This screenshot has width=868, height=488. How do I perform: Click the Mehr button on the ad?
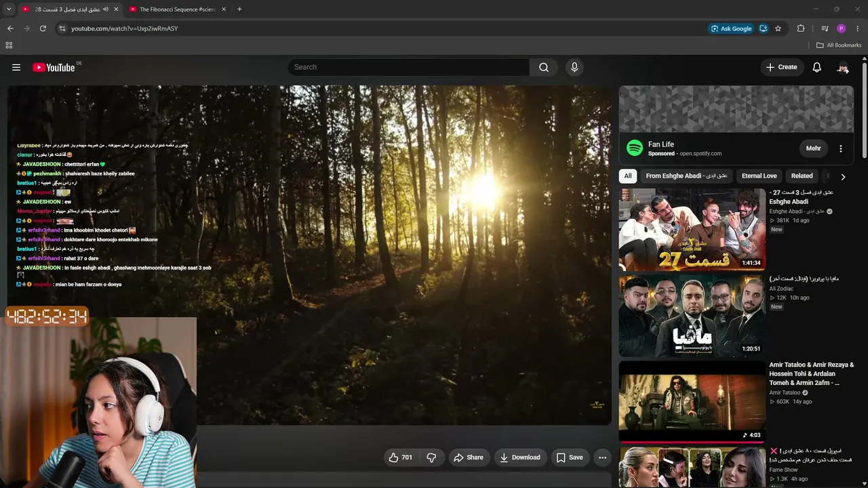click(x=814, y=148)
